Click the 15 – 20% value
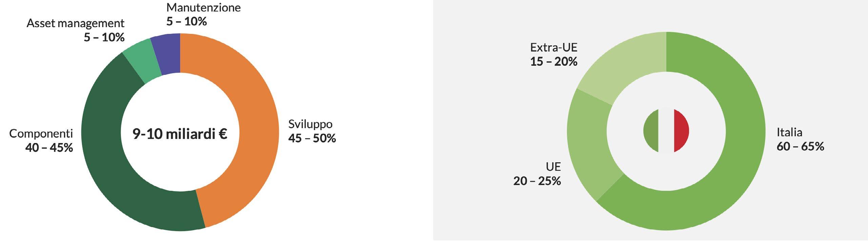The width and height of the screenshot is (868, 243). [554, 61]
